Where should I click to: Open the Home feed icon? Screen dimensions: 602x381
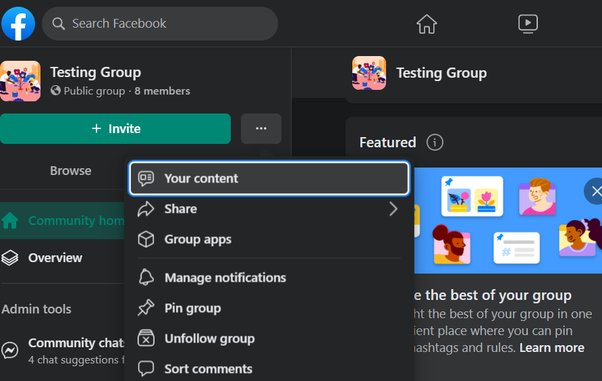[427, 24]
